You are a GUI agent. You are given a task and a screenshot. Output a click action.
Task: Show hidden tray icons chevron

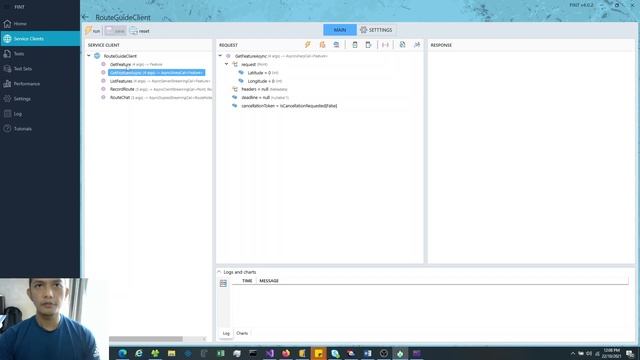coord(573,353)
